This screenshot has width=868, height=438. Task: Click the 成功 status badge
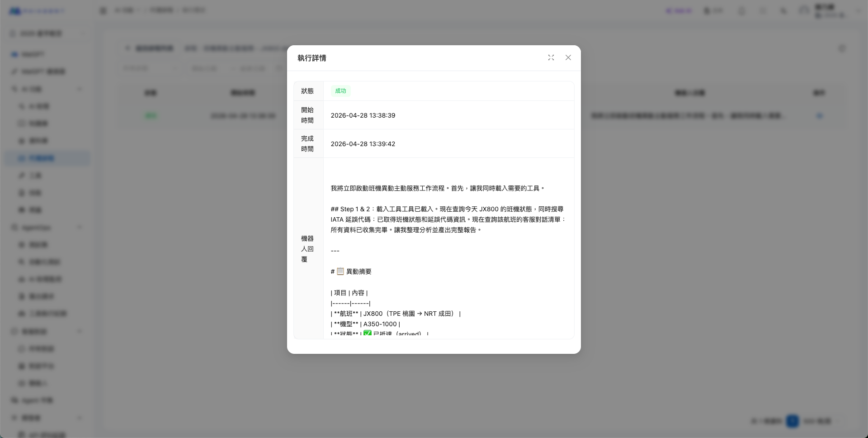[x=340, y=91]
